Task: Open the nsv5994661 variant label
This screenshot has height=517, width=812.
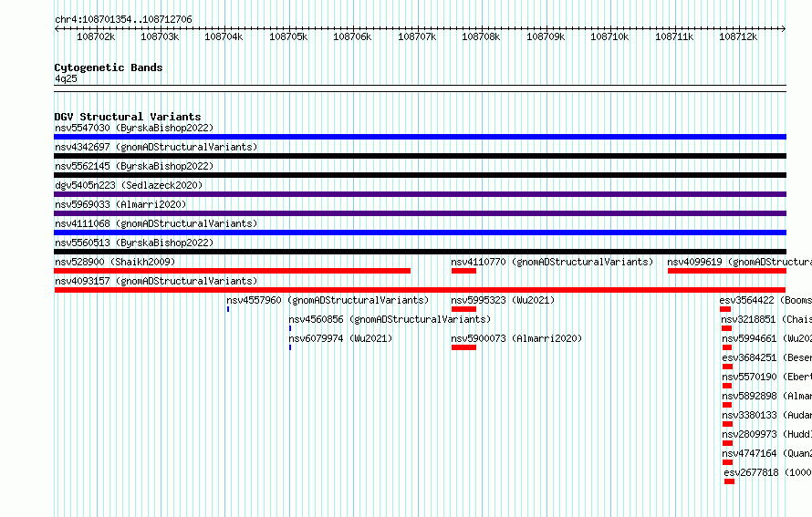Action: [767, 338]
